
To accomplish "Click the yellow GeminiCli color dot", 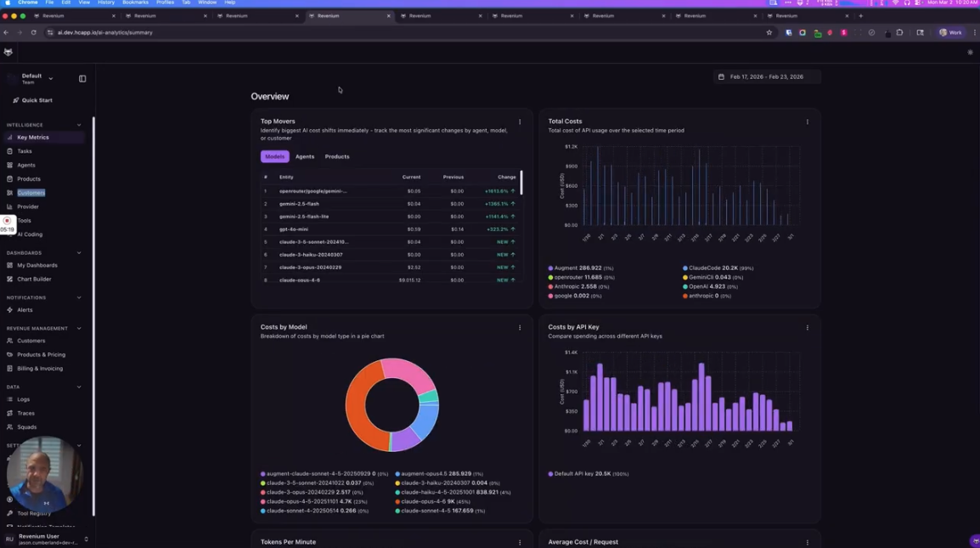I will coord(685,277).
